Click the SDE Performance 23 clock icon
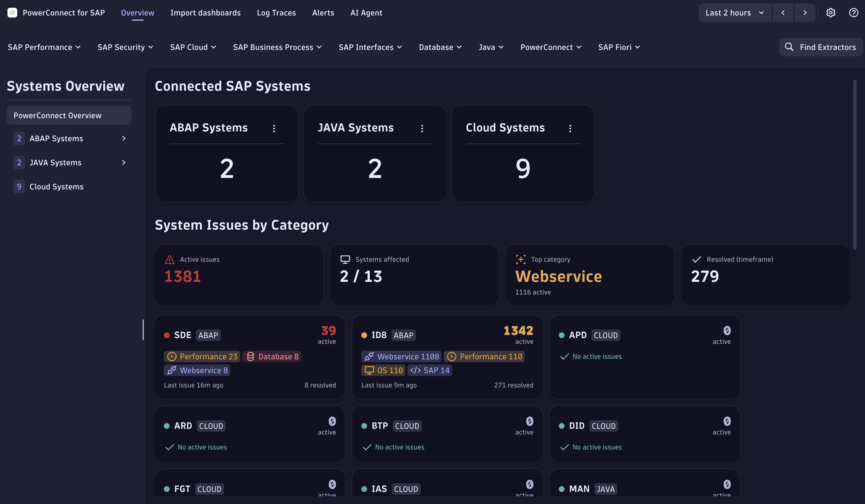This screenshot has height=504, width=865. pyautogui.click(x=172, y=357)
